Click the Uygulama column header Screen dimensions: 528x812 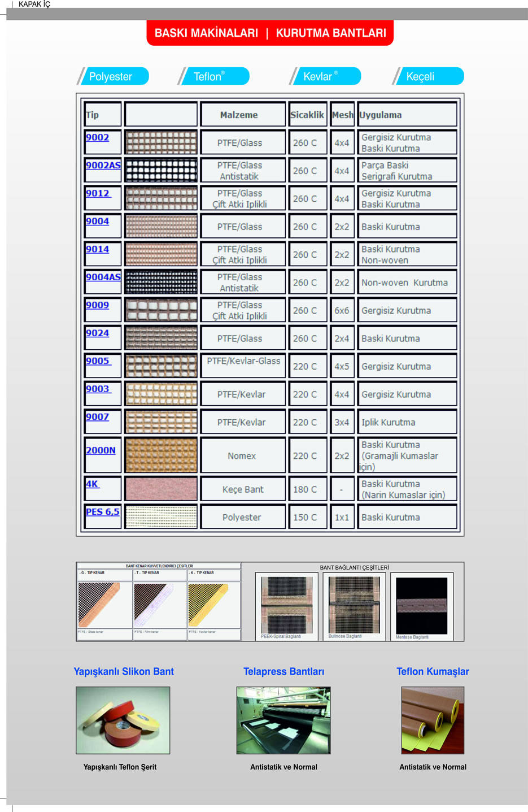[407, 115]
